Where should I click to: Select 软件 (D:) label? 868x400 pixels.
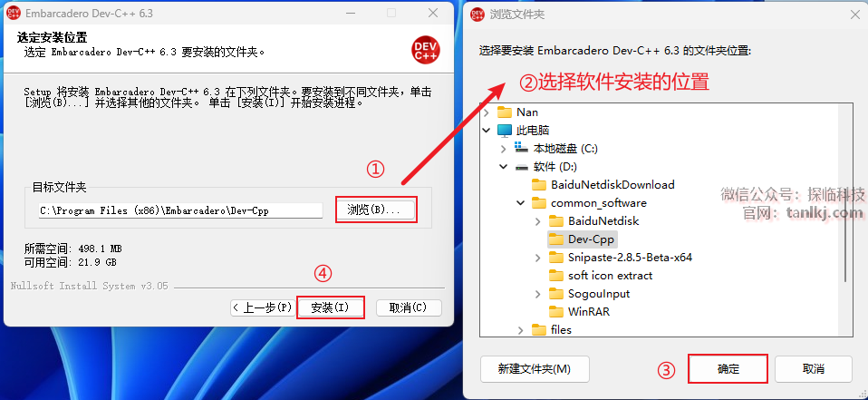click(555, 167)
